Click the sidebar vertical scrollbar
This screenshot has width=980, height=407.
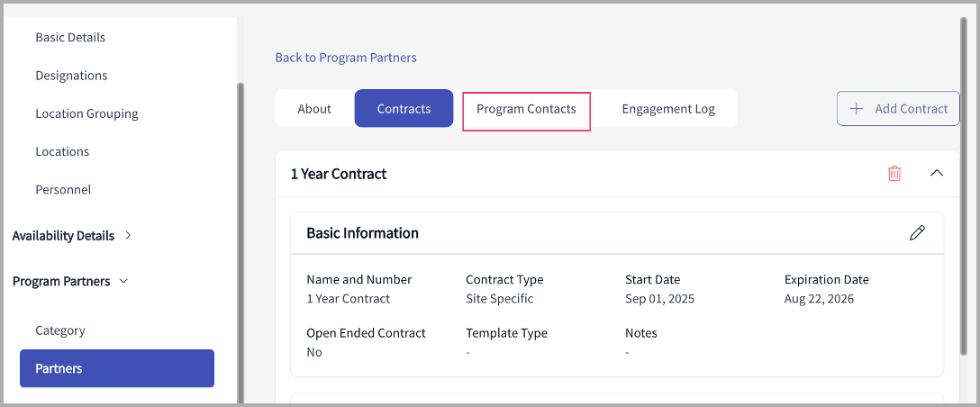tap(240, 243)
